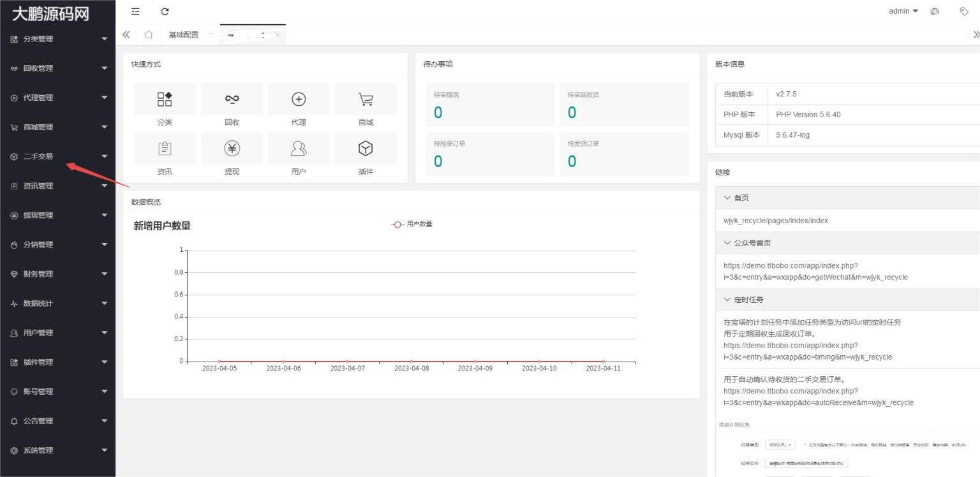The image size is (980, 477).
Task: Refresh the page with the reload icon
Action: click(x=165, y=11)
